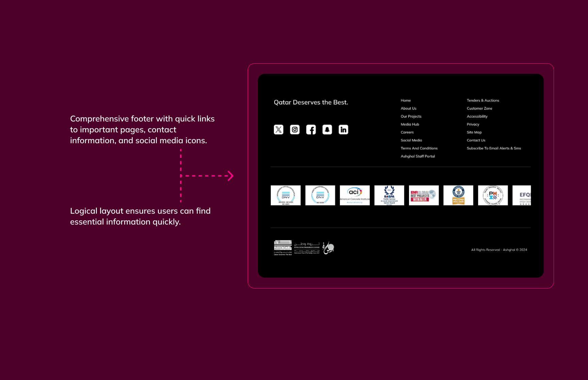This screenshot has height=380, width=588.
Task: Open the LinkedIn social icon
Action: [343, 130]
